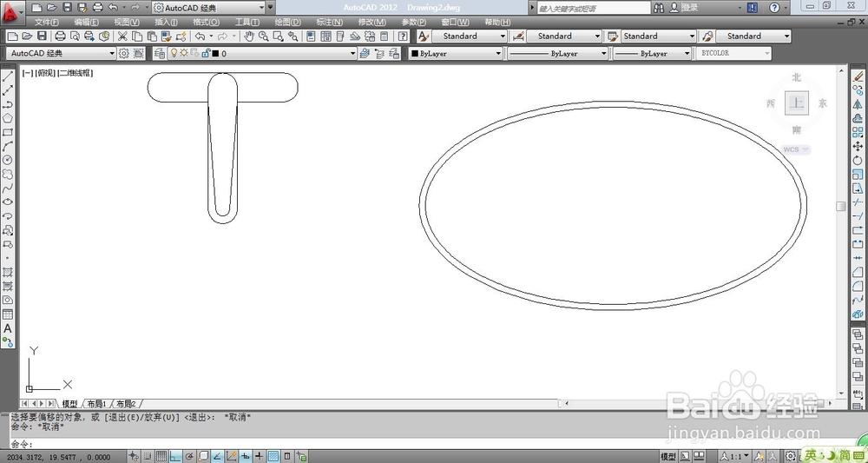Select the Ellipse draw tool
Image resolution: width=868 pixels, height=463 pixels.
click(x=8, y=202)
